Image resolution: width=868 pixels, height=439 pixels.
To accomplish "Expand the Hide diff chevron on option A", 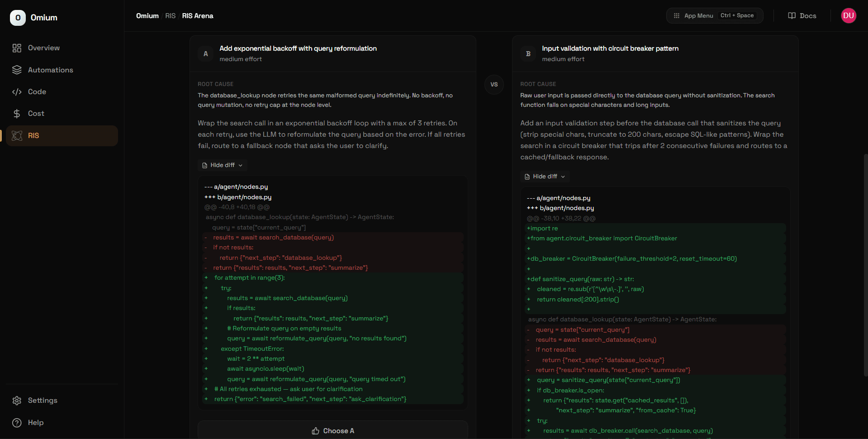I will pos(241,165).
